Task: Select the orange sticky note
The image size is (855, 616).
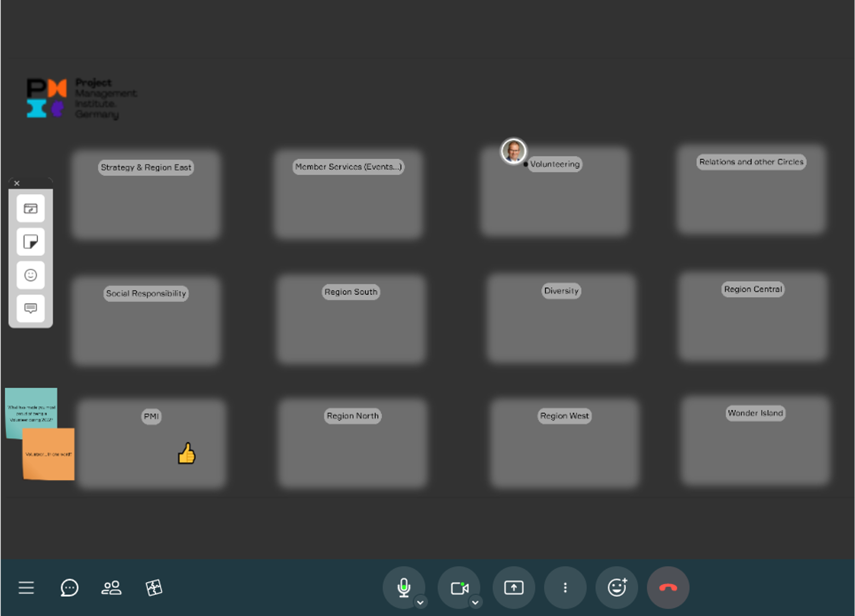Action: point(49,454)
